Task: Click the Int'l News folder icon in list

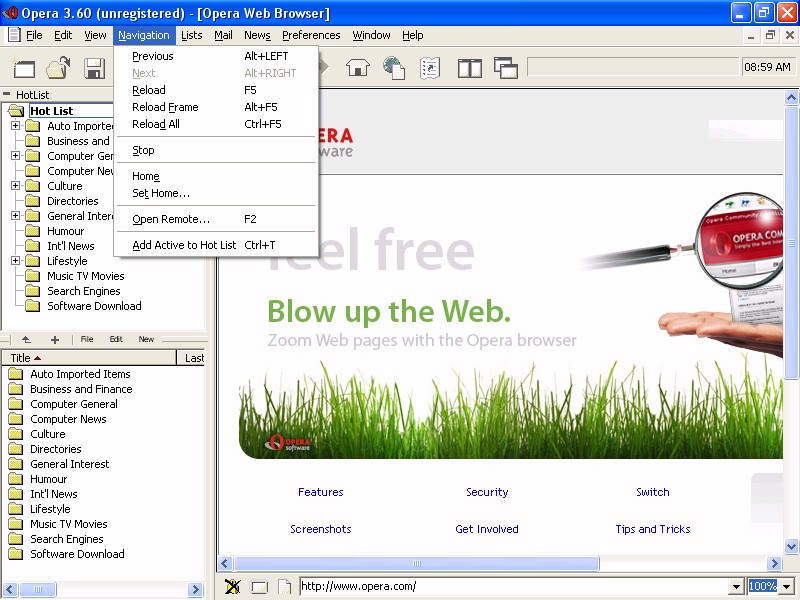Action: click(16, 494)
